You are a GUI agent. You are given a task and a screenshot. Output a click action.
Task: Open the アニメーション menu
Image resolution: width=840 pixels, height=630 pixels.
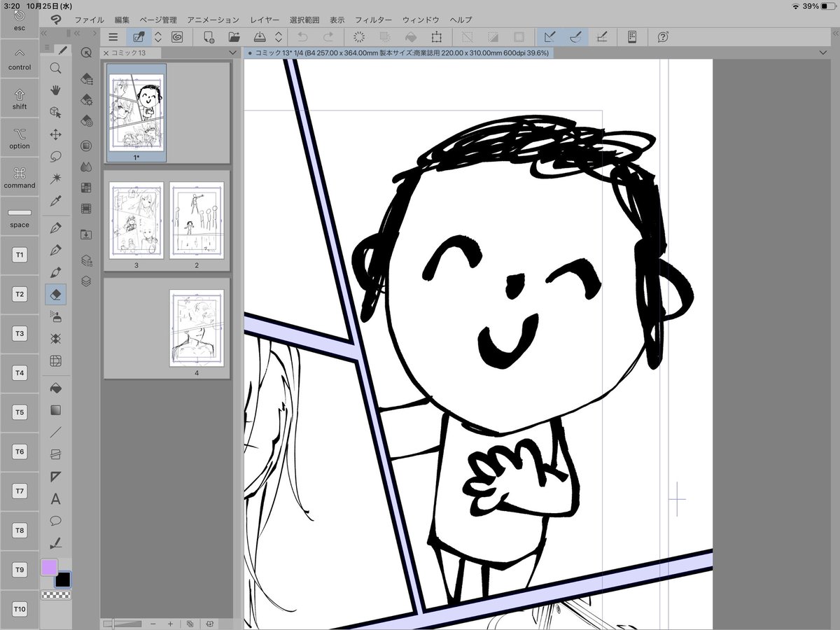pos(213,20)
